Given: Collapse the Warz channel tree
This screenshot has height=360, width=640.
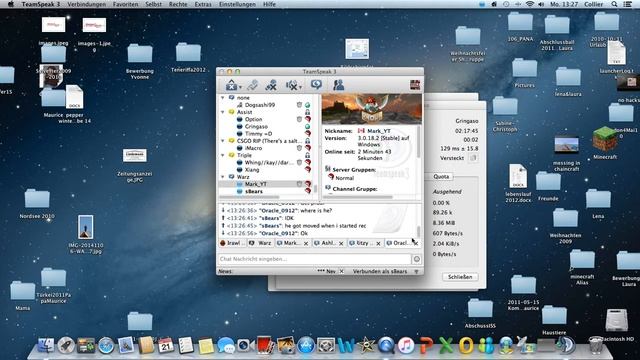Looking at the screenshot, I should tap(223, 177).
